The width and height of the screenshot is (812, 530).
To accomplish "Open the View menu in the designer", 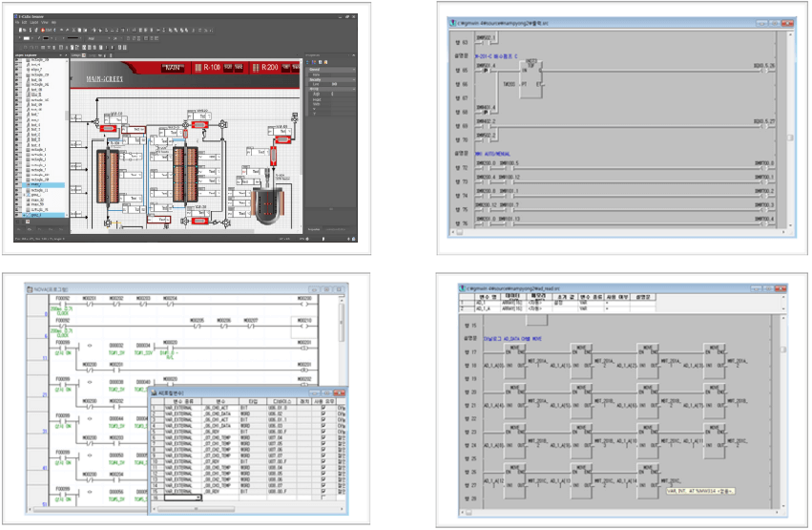I will (x=44, y=22).
